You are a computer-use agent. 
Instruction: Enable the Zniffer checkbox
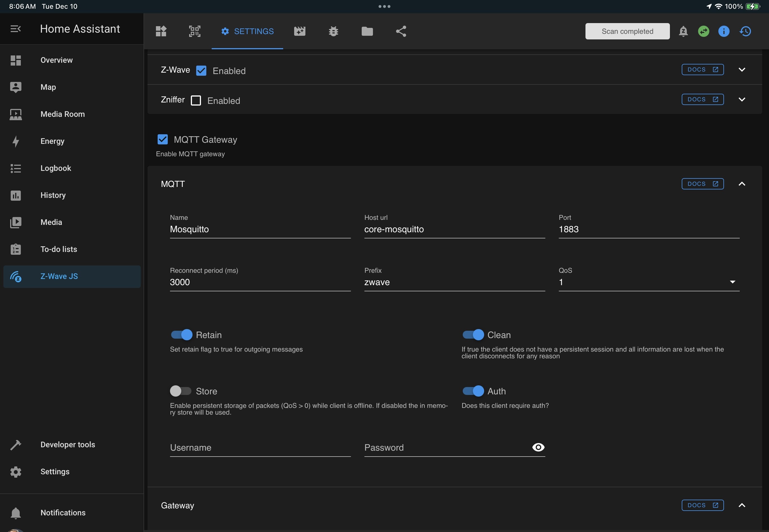pyautogui.click(x=196, y=100)
